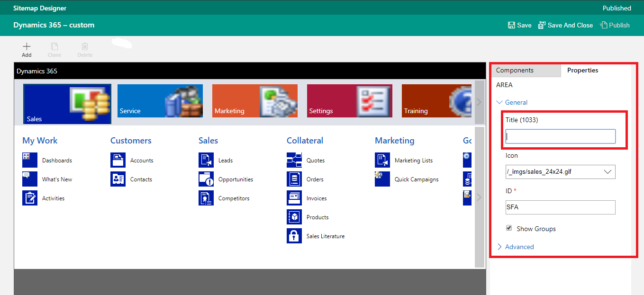Click the Invoices label
644x295 pixels.
click(317, 198)
